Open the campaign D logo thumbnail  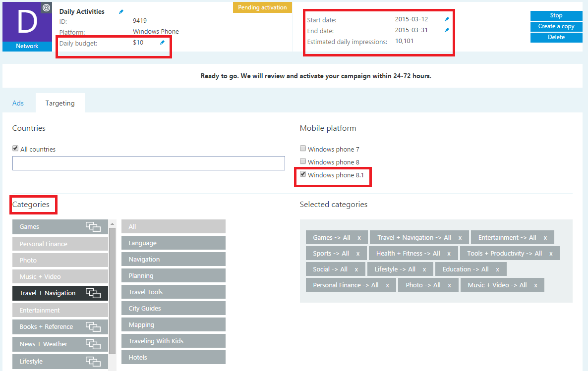(27, 22)
